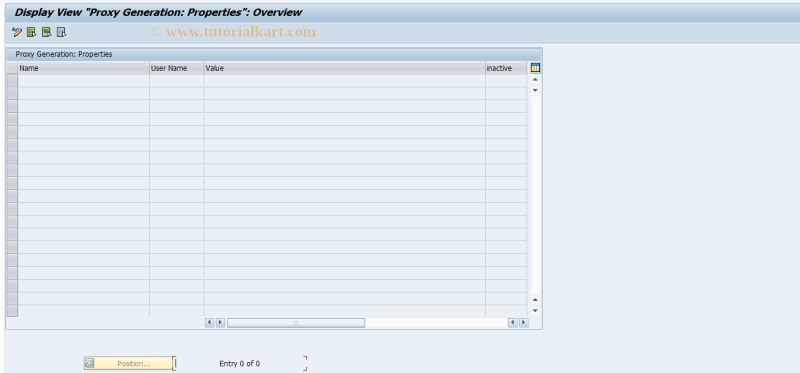Click the Select Block toolbar icon
This screenshot has height=373, width=800.
46,33
